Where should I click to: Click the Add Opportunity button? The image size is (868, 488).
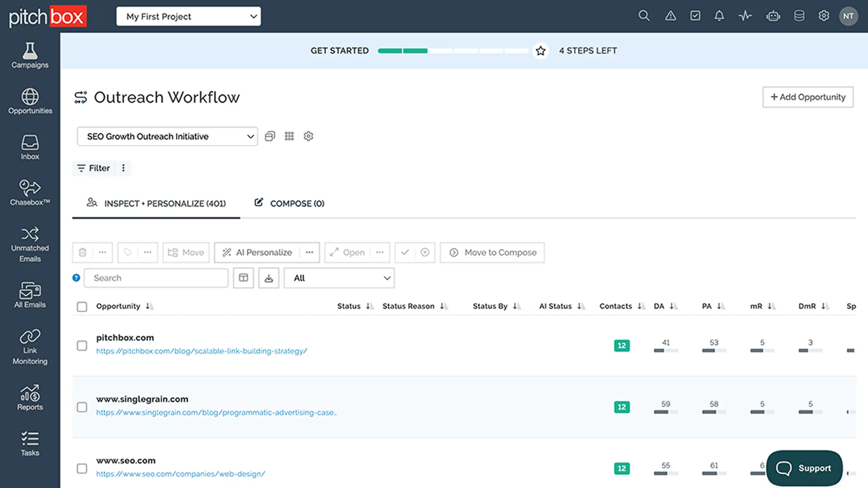(x=808, y=97)
